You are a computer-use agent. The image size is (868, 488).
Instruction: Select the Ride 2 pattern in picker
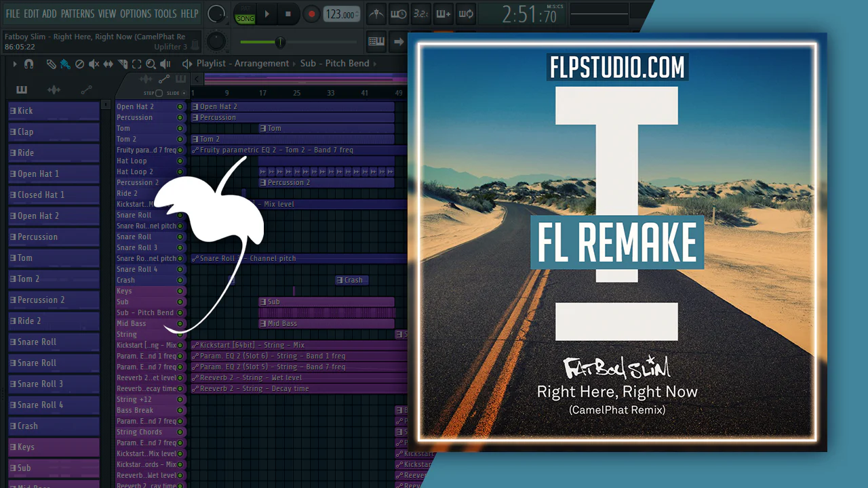[54, 321]
